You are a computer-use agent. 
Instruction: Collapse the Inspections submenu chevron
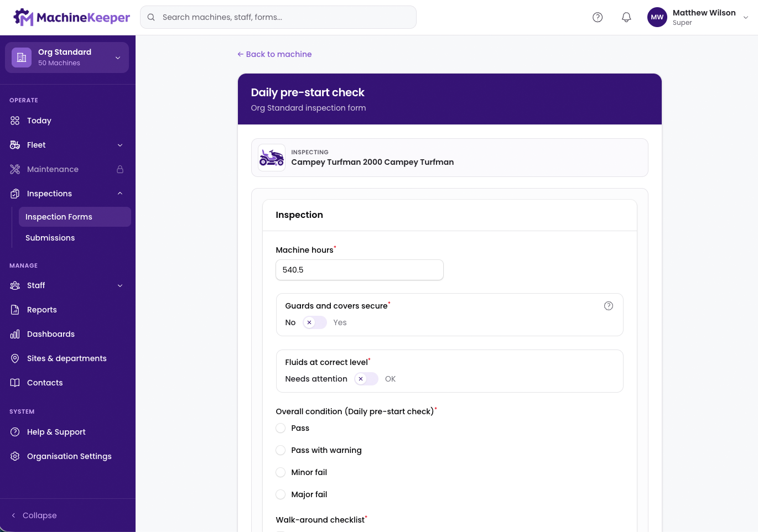120,194
